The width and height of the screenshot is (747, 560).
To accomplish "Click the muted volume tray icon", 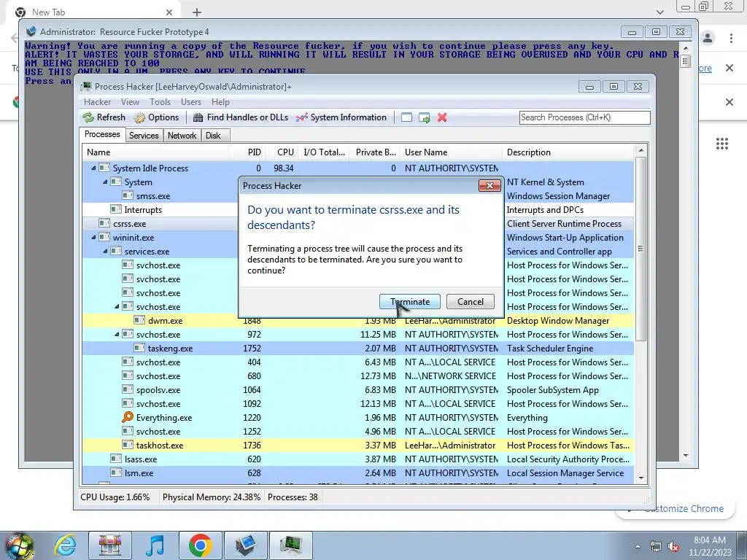I will (x=673, y=547).
